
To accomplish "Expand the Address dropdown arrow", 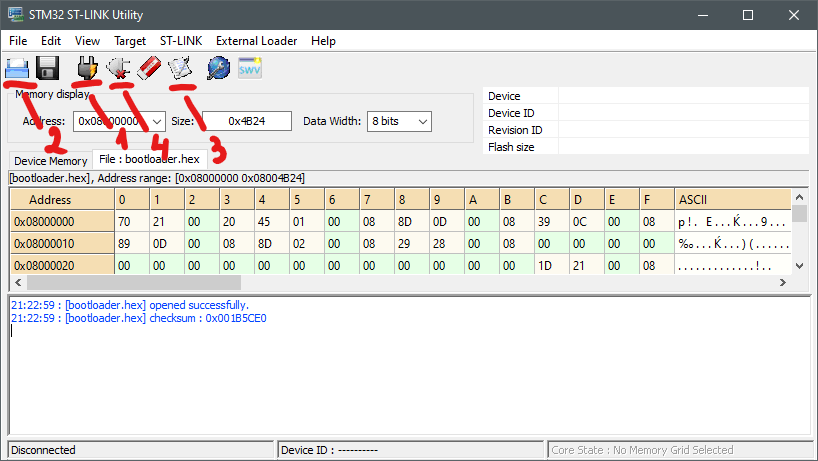I will [155, 121].
